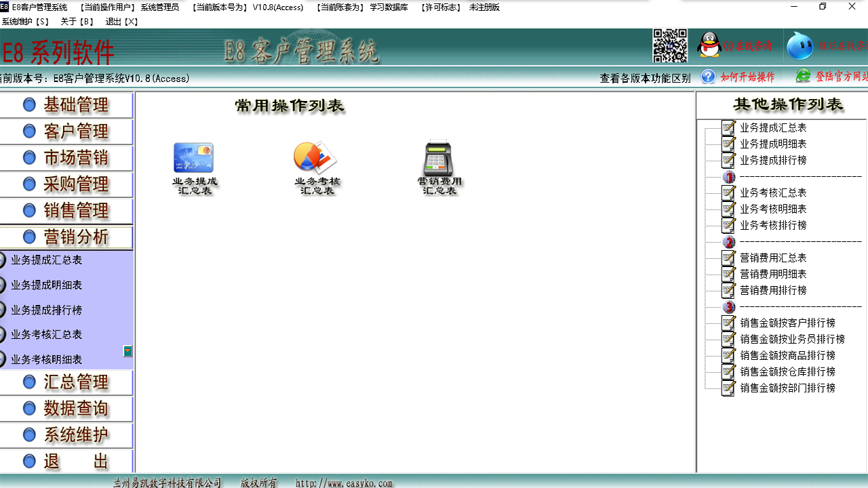Click the red number 2 separator icon

pos(729,242)
